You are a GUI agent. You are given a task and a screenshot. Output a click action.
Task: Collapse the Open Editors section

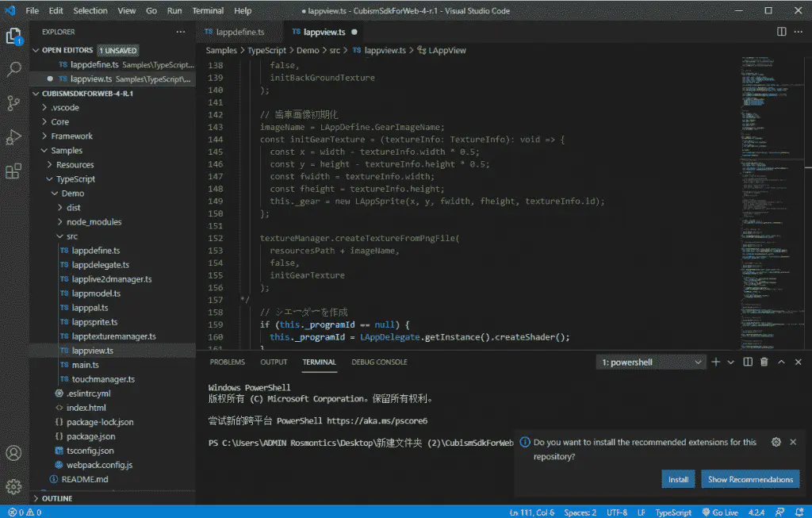pyautogui.click(x=36, y=50)
